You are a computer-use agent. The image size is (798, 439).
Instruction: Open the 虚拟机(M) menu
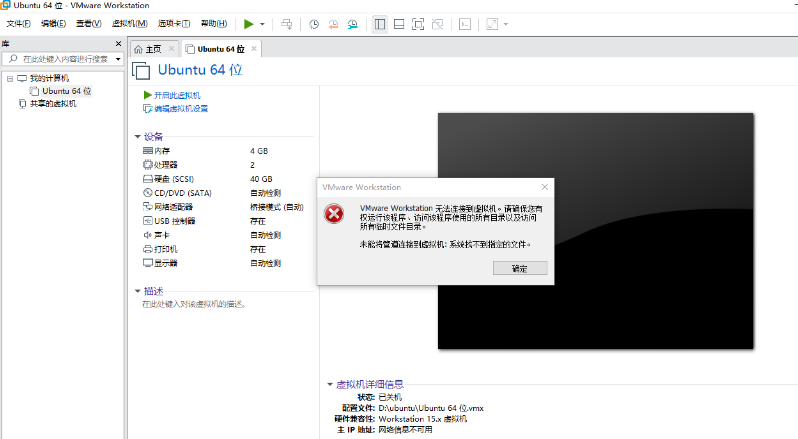[129, 23]
